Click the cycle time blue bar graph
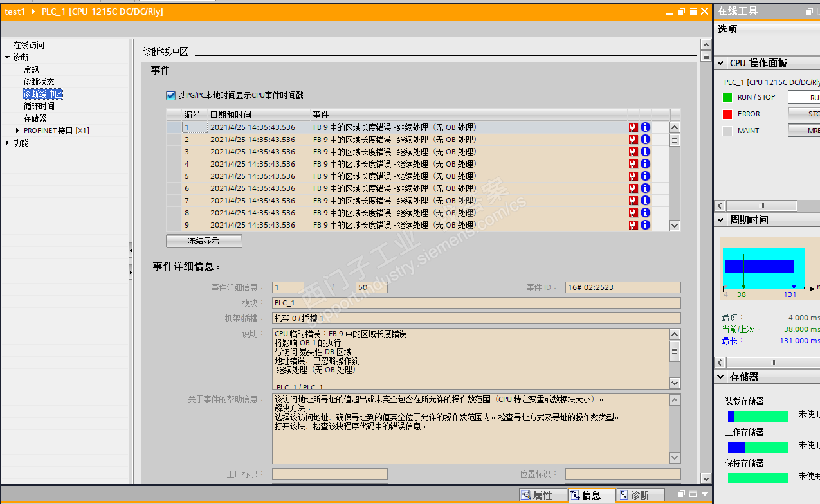The width and height of the screenshot is (820, 504). click(x=760, y=266)
